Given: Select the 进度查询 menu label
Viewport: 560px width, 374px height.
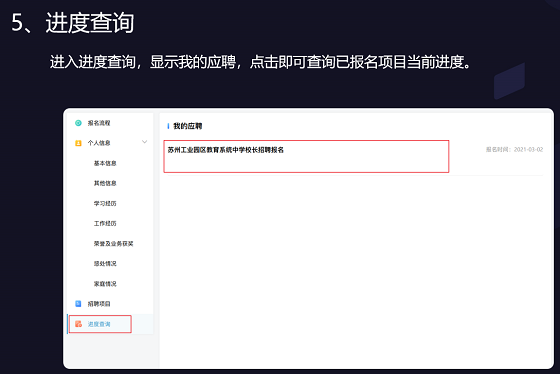Looking at the screenshot, I should (99, 324).
